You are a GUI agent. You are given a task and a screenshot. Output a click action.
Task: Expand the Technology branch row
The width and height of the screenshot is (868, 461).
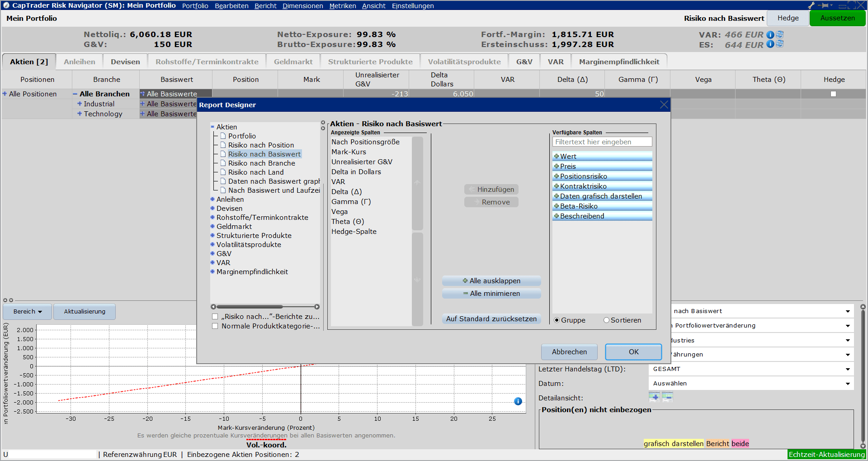pyautogui.click(x=80, y=114)
